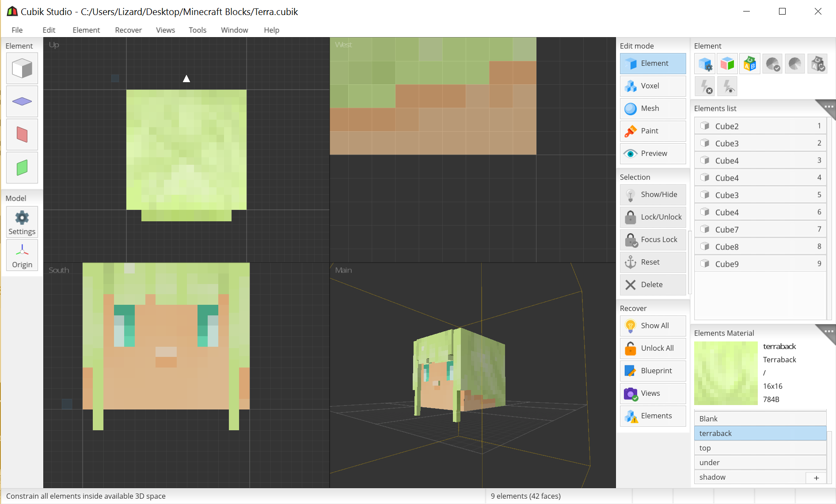Select the under material
Image resolution: width=836 pixels, height=504 pixels.
click(x=760, y=462)
